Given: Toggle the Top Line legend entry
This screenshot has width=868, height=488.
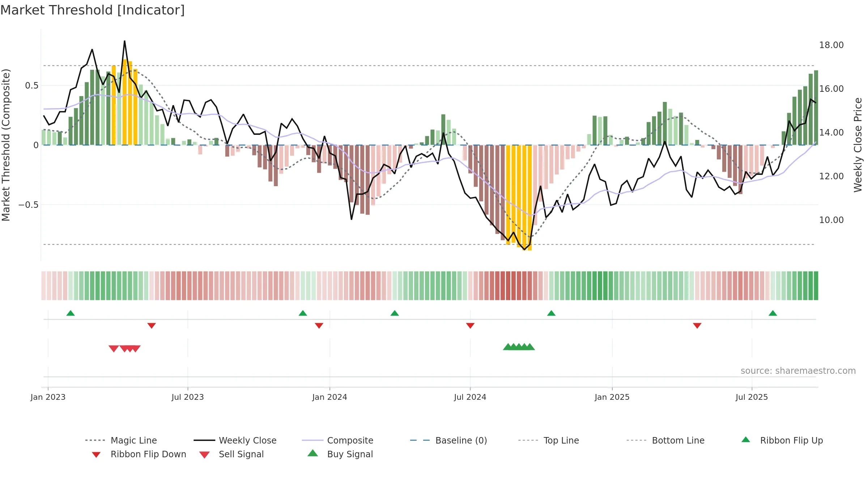Looking at the screenshot, I should (549, 440).
